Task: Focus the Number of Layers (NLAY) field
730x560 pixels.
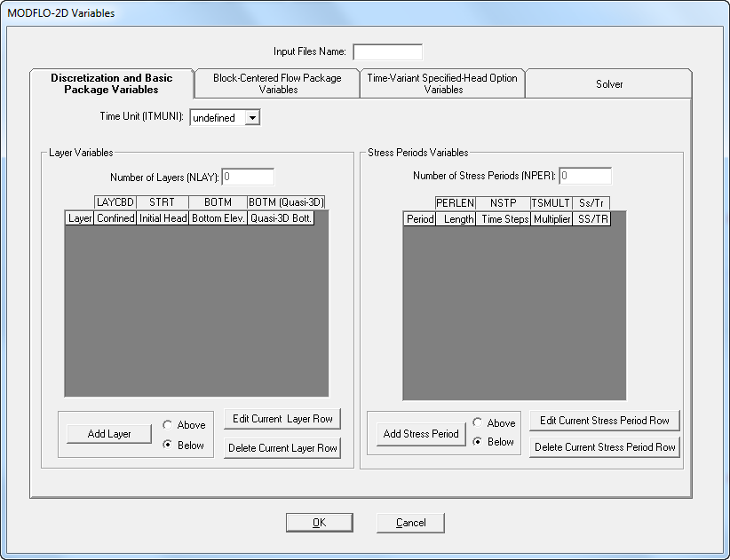Action: click(248, 177)
